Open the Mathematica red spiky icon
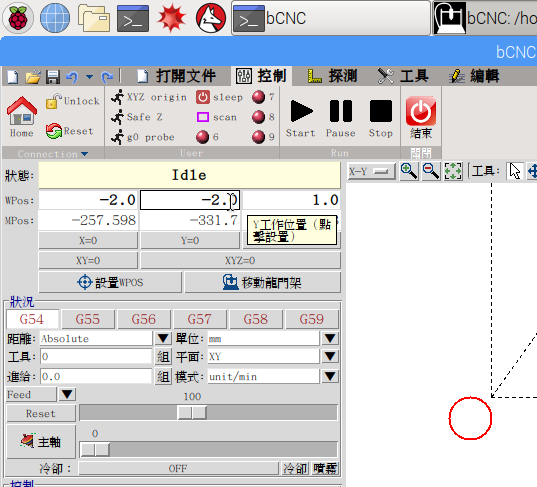This screenshot has width=537, height=487. tap(172, 18)
